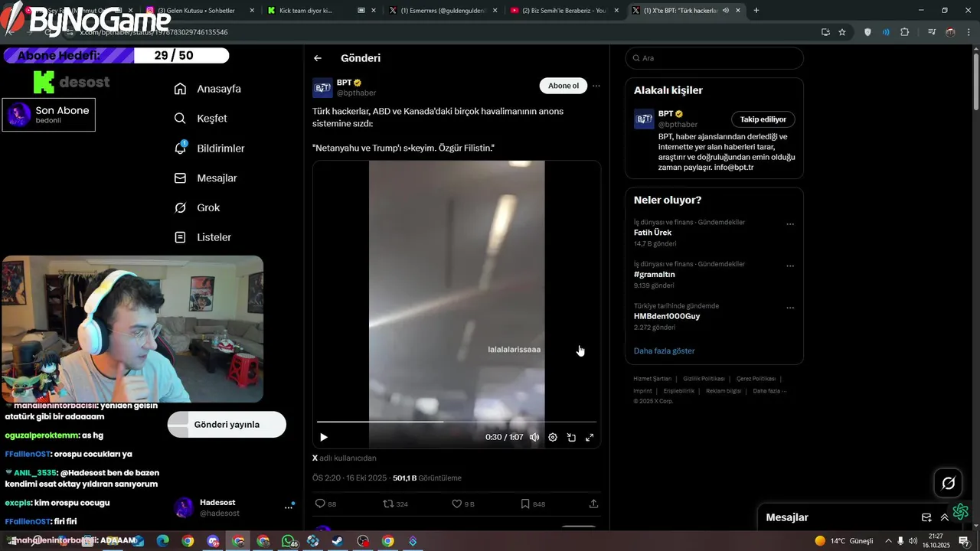Open Microsoft Edge from the taskbar
980x551 pixels.
(x=162, y=541)
